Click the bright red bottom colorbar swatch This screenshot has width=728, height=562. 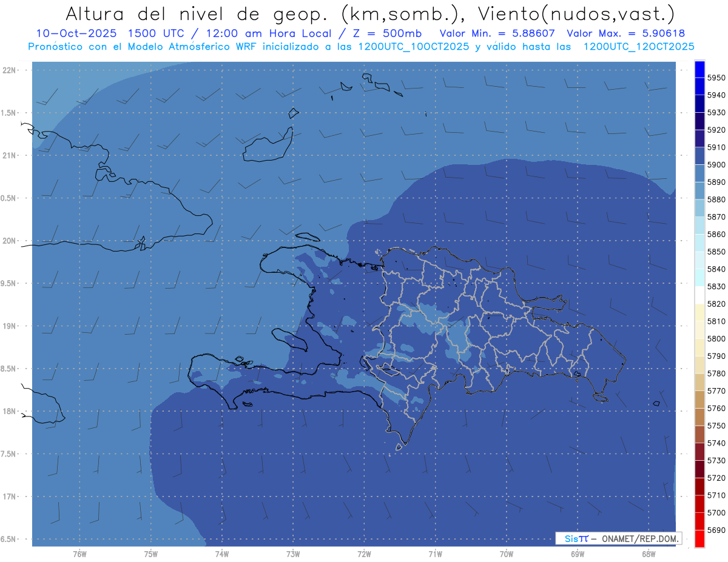[x=699, y=538]
